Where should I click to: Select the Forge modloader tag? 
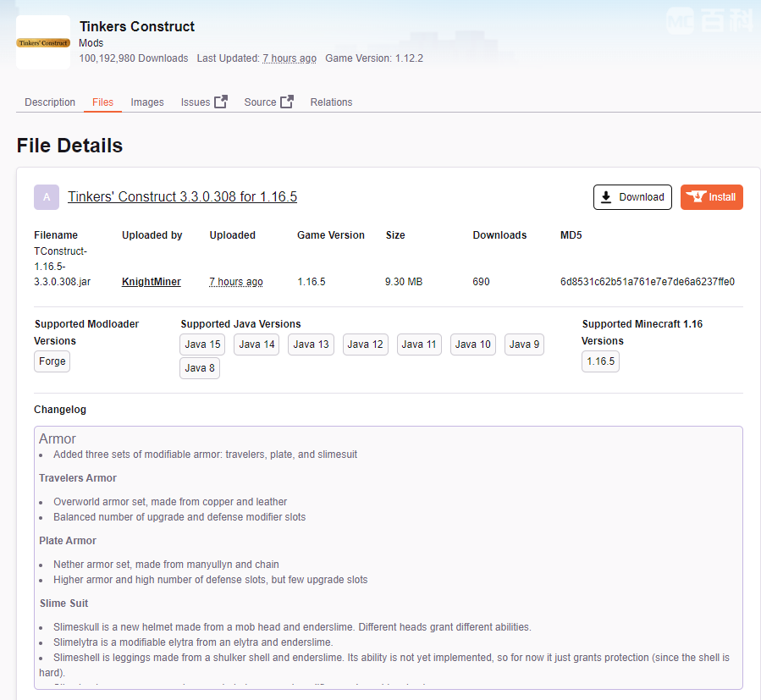click(52, 361)
